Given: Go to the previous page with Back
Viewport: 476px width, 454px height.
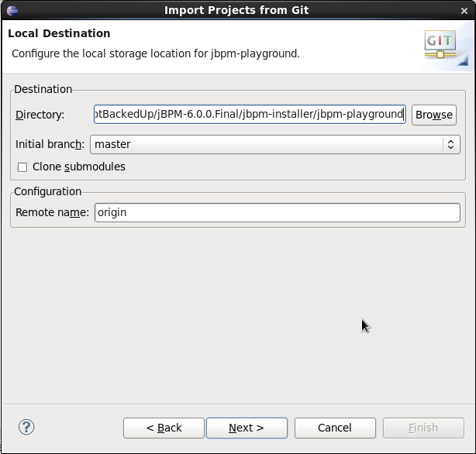Looking at the screenshot, I should pyautogui.click(x=164, y=428).
